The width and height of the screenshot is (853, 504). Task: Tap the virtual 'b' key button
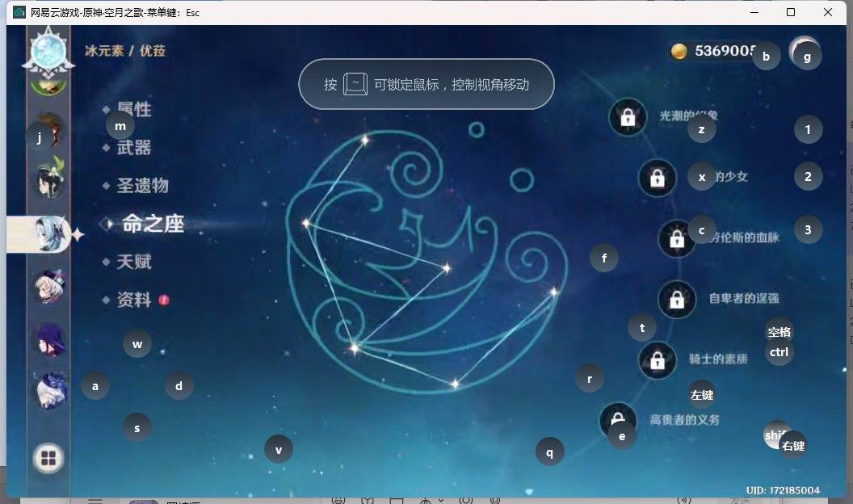(x=766, y=56)
